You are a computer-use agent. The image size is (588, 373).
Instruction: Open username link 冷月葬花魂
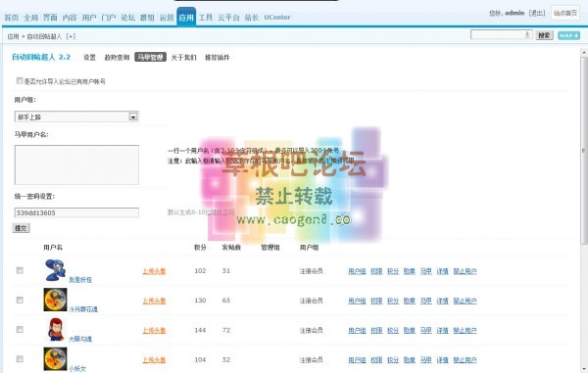83,309
